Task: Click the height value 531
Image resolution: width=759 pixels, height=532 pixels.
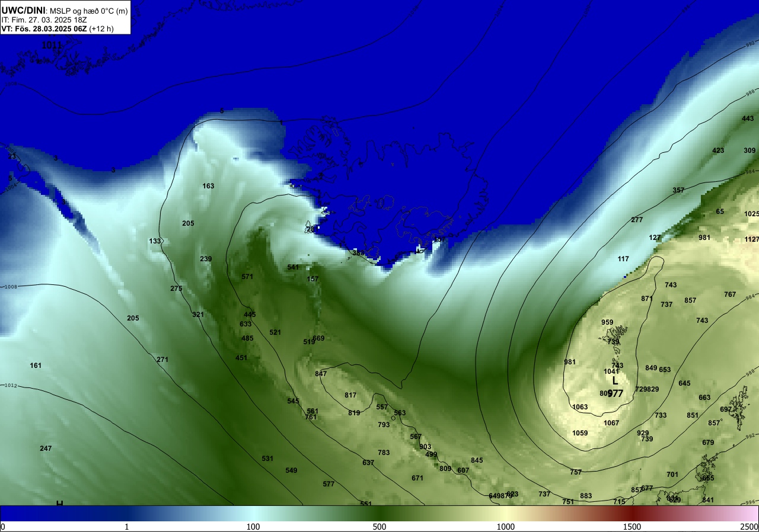Action: (x=267, y=459)
